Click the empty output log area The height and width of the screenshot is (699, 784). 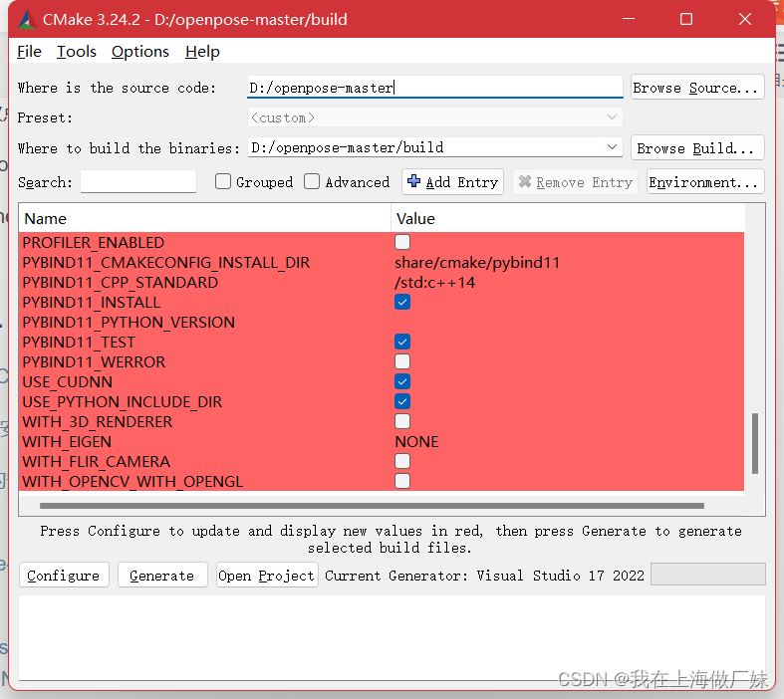click(392, 637)
